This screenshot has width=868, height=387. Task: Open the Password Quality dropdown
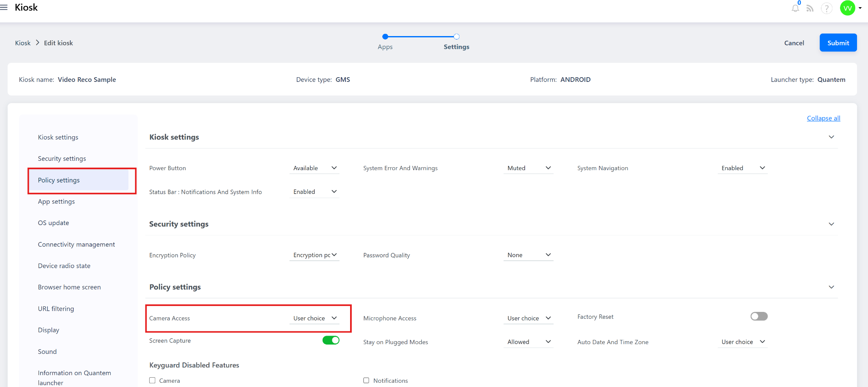(x=528, y=255)
